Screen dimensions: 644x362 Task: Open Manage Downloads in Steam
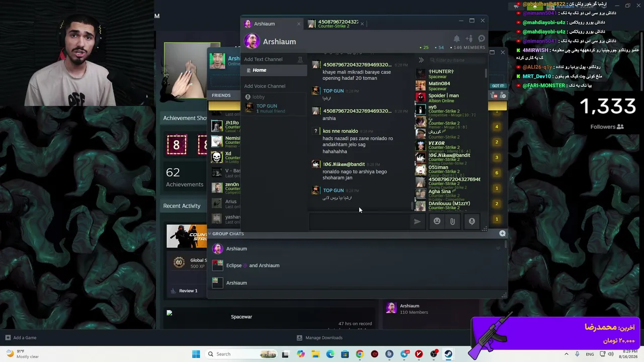coord(319,338)
